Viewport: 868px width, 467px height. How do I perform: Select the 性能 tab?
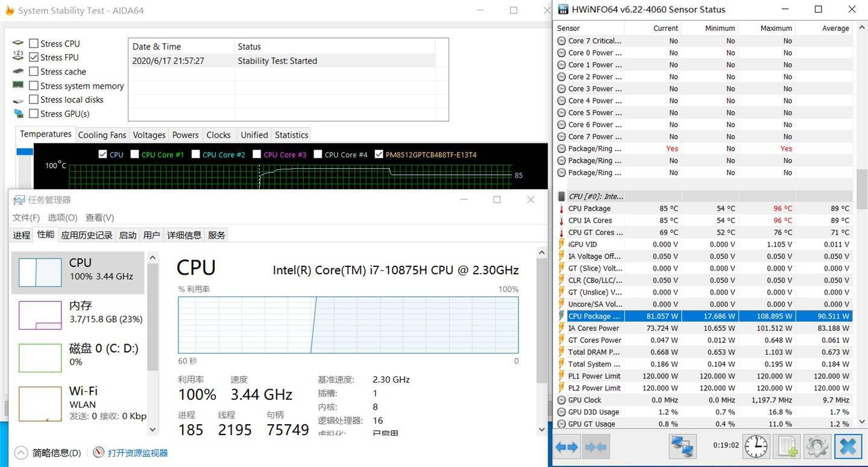tap(45, 234)
